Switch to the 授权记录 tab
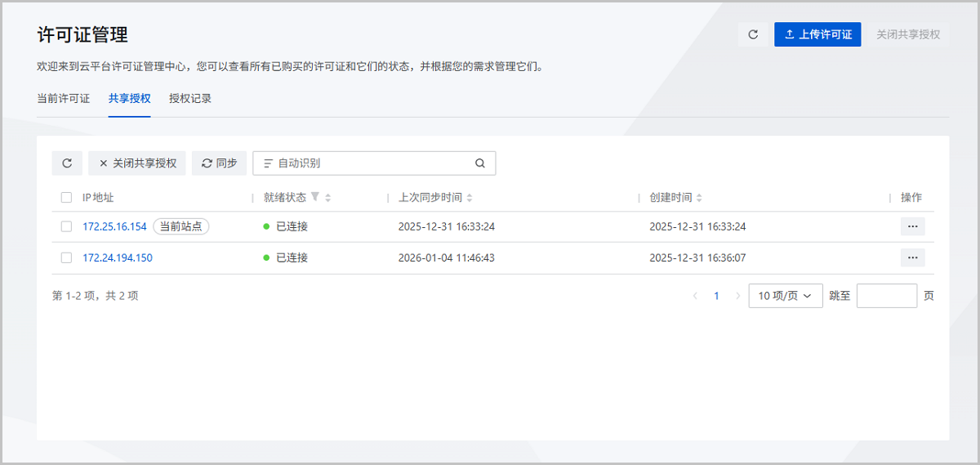The image size is (980, 465). [x=190, y=98]
